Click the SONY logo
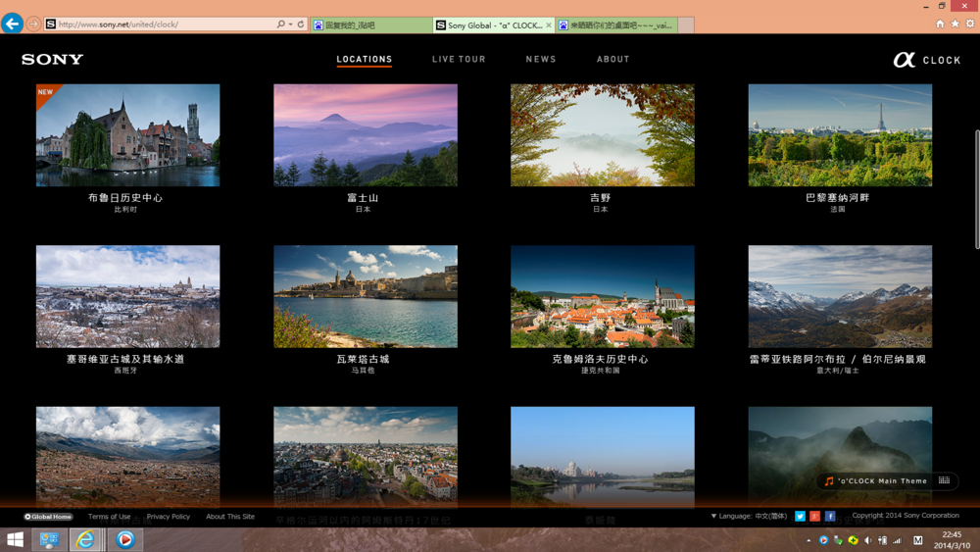The height and width of the screenshot is (552, 980). 53,60
